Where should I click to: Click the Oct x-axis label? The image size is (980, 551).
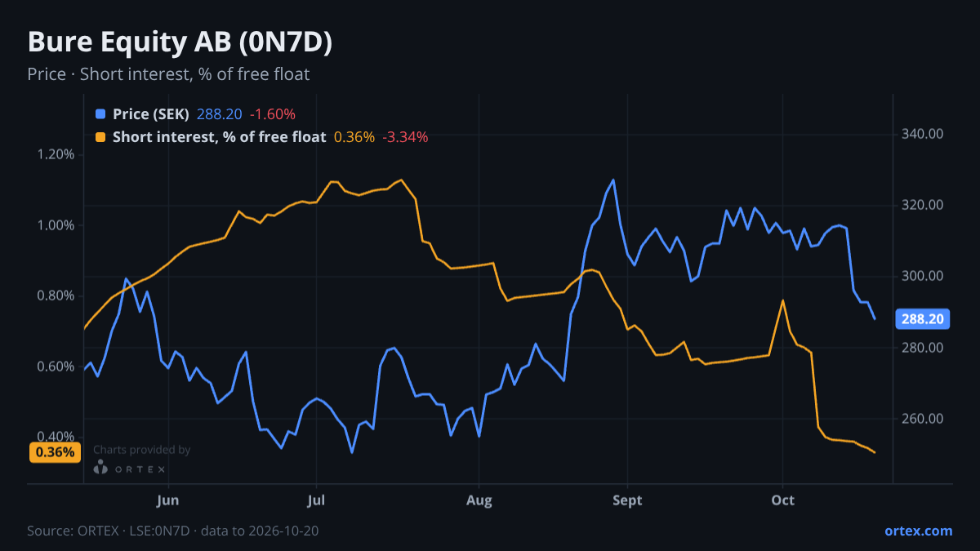[x=782, y=500]
